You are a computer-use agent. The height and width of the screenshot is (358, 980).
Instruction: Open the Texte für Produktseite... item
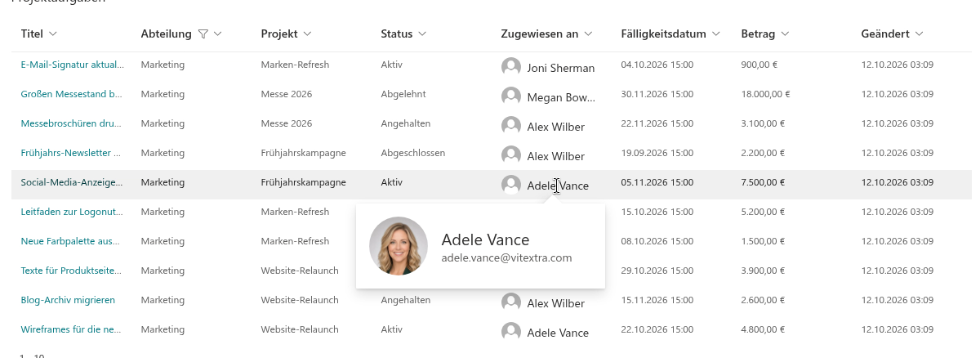72,271
